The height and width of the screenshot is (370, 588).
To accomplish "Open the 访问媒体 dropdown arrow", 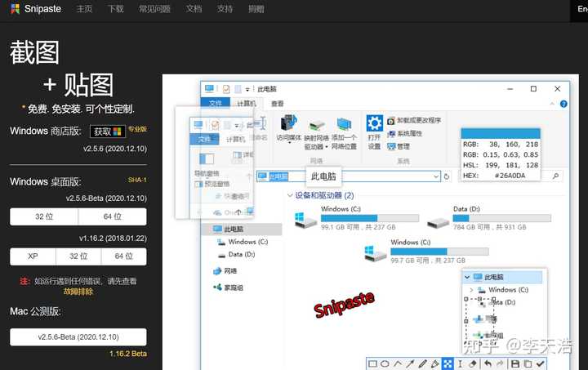I will (289, 143).
